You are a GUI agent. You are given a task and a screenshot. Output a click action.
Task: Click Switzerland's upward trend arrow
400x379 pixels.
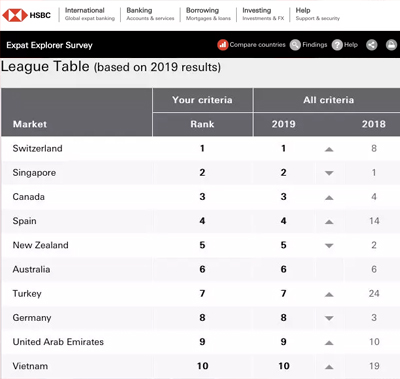329,149
